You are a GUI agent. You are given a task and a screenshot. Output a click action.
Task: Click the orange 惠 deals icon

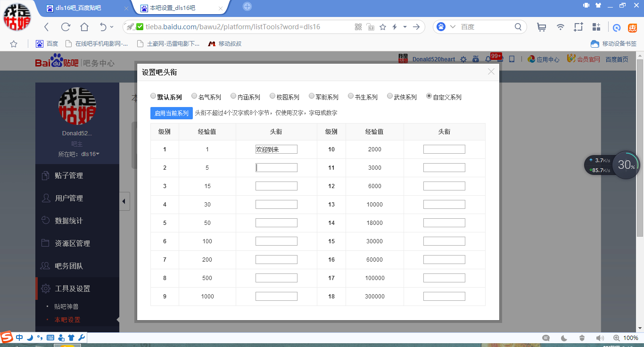click(632, 27)
